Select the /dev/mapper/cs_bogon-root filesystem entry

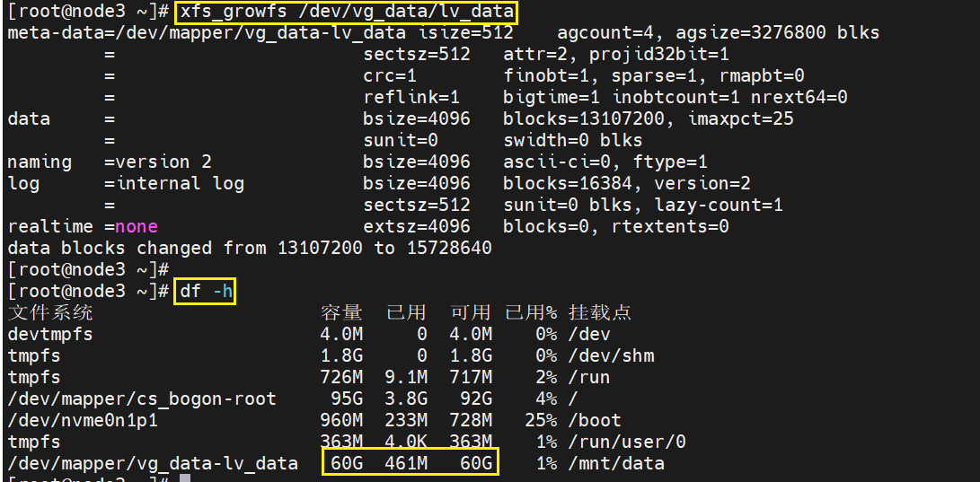142,399
